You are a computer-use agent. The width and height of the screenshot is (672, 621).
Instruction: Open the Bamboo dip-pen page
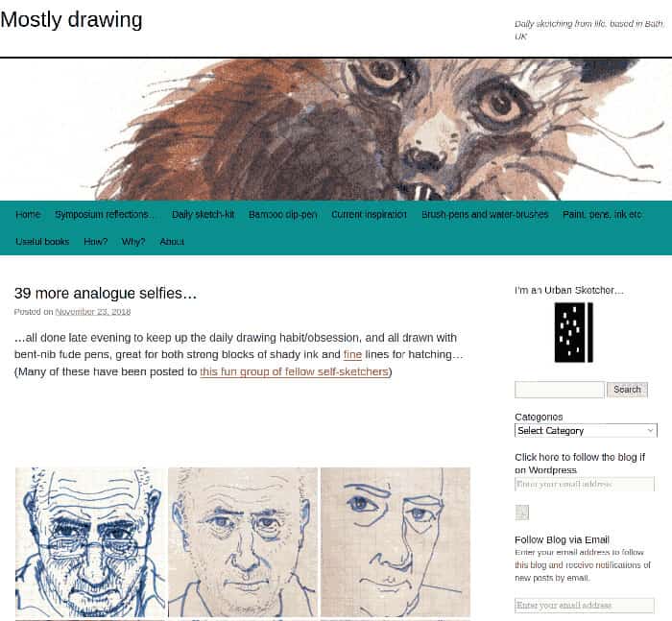click(283, 214)
